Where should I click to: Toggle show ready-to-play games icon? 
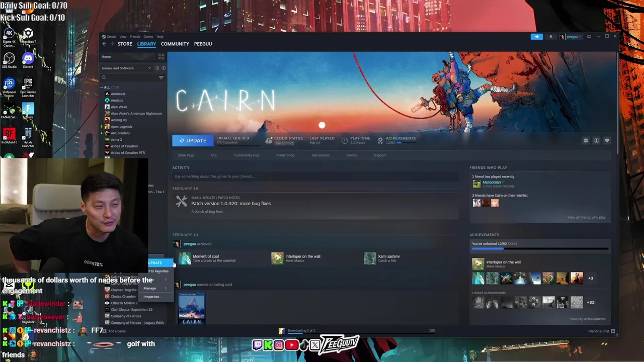point(163,68)
